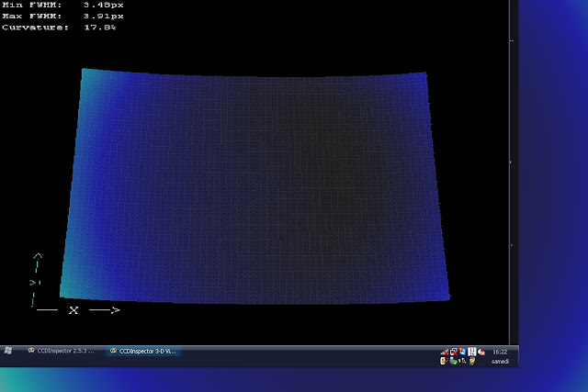Screen dimensions: 588x392
Task: Open the disconnected displays tray icon
Action: 454,352
